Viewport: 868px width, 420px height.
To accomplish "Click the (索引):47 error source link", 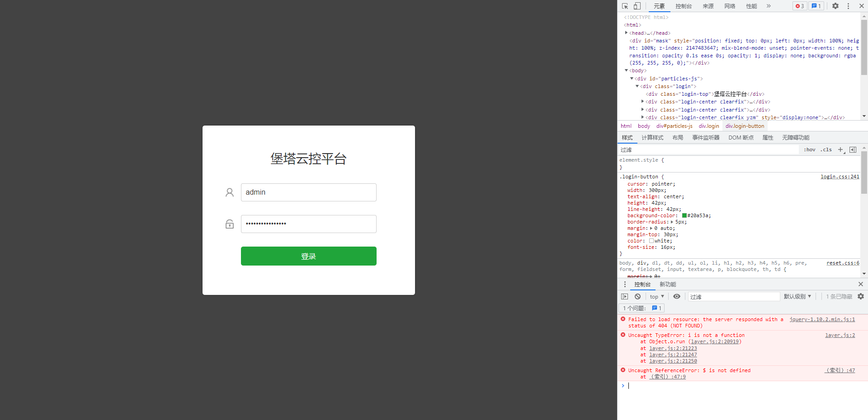I will click(840, 370).
